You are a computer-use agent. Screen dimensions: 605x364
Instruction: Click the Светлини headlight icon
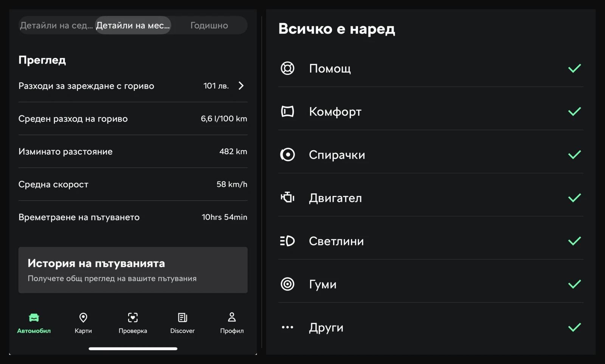click(287, 241)
